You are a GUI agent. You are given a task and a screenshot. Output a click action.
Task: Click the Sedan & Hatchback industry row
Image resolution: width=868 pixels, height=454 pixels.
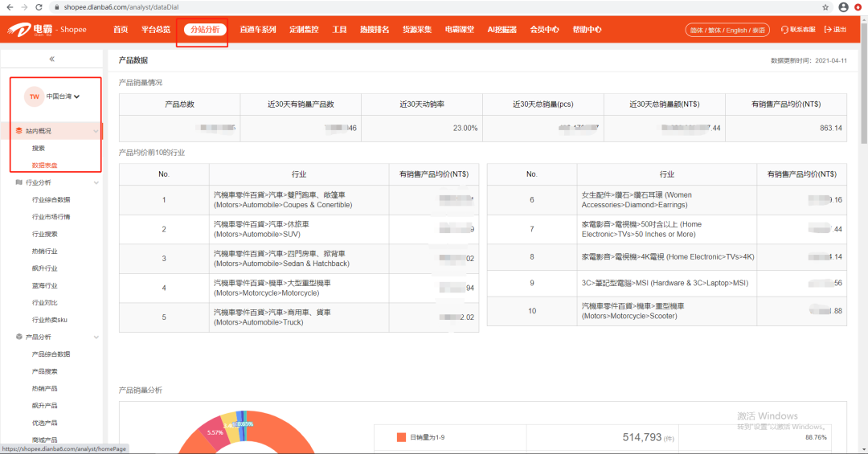[299, 259]
